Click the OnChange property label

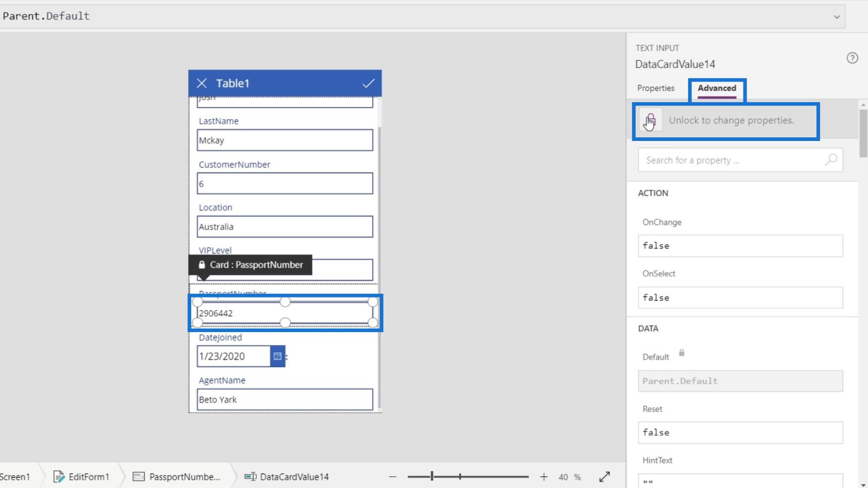pos(662,223)
